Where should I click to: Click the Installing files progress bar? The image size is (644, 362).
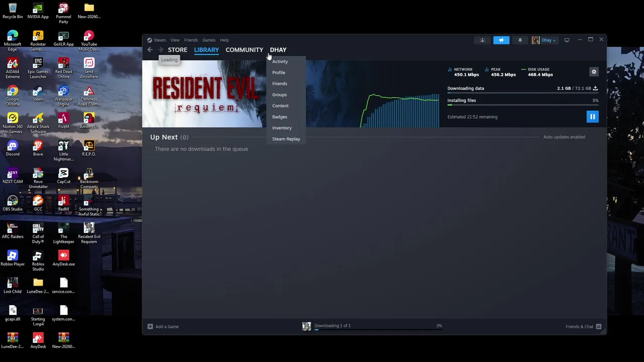523,106
